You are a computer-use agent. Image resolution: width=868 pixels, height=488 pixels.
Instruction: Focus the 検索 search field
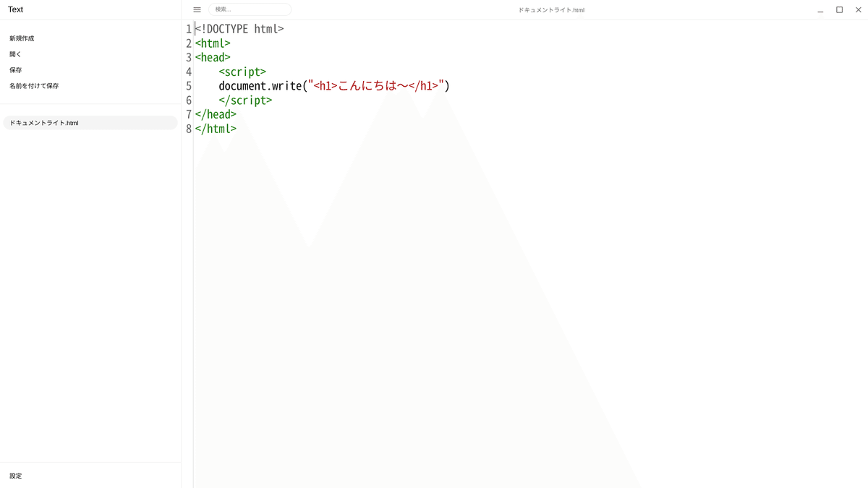point(250,9)
